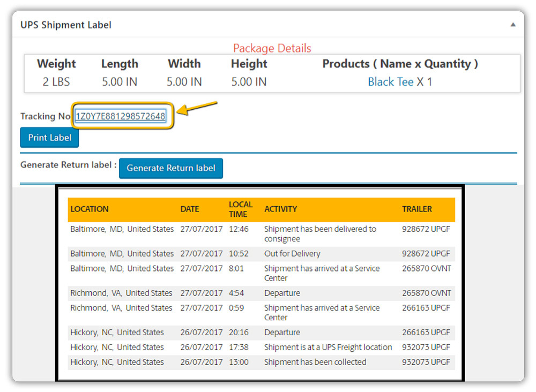Select trailer 266163 UPGF in 0:59 row
This screenshot has width=536, height=392.
pos(426,308)
